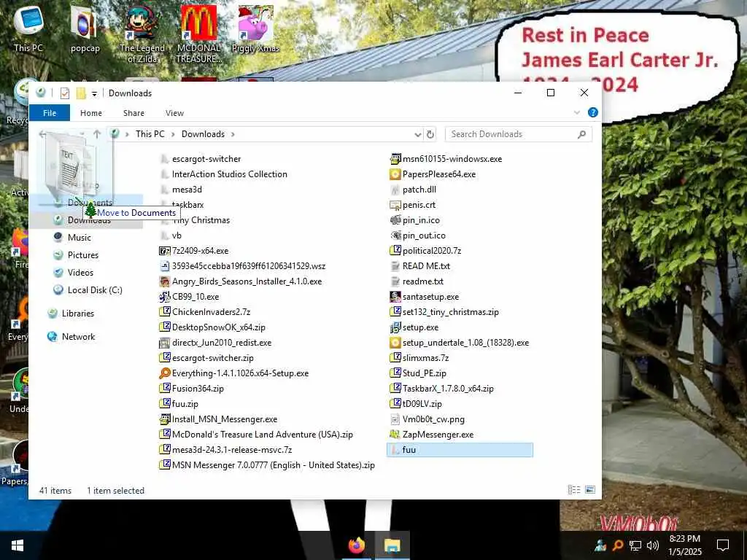747x560 pixels.
Task: Select PapersPlease64.exe icon
Action: coord(395,174)
